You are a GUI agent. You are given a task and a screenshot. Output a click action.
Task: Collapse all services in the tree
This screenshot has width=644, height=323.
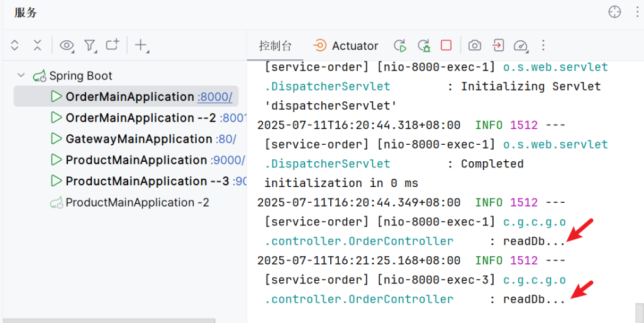click(x=37, y=45)
